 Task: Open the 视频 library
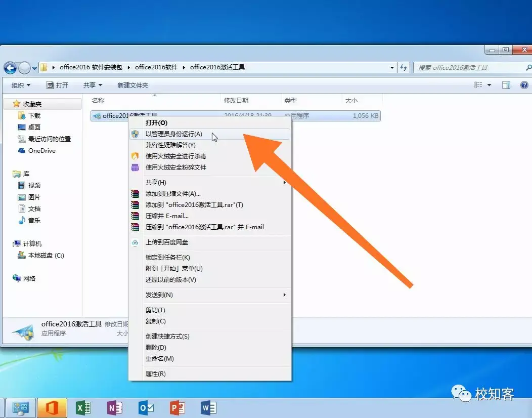(29, 185)
